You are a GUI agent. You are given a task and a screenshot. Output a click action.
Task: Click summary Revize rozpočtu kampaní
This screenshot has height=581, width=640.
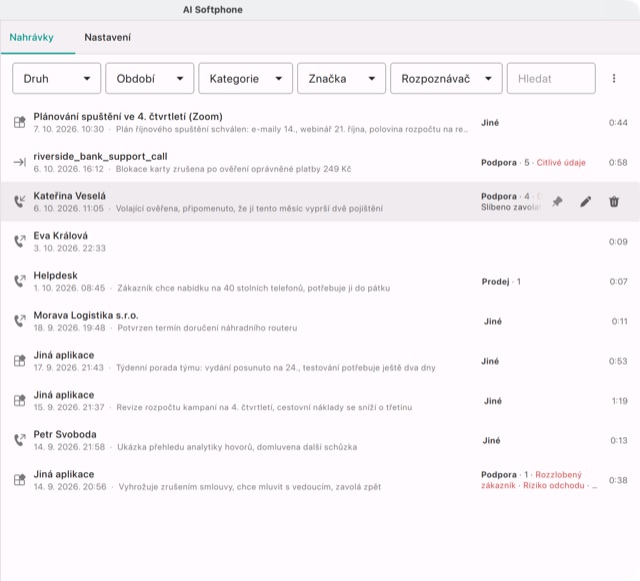pos(264,407)
